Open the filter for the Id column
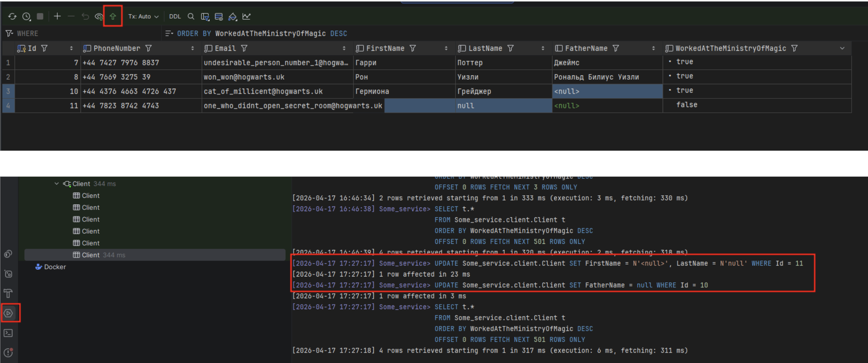This screenshot has height=363, width=868. (x=44, y=48)
